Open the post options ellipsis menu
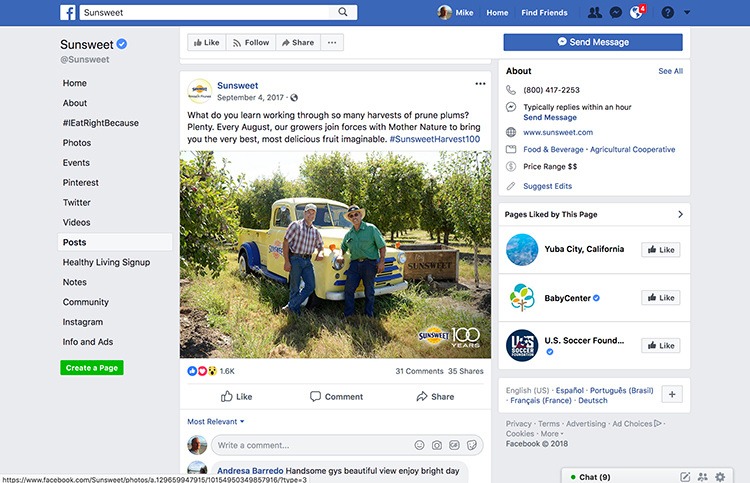This screenshot has height=483, width=750. click(480, 84)
